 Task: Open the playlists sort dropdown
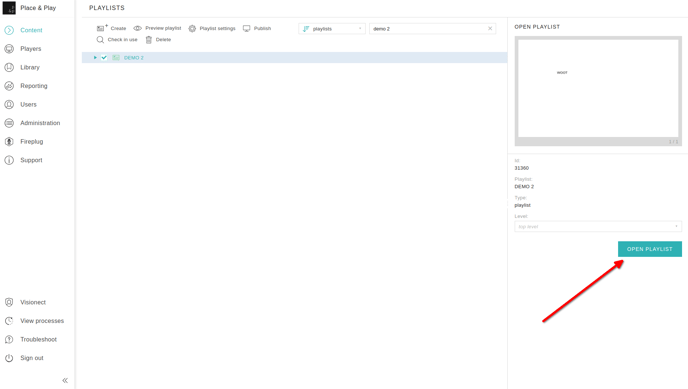(332, 29)
